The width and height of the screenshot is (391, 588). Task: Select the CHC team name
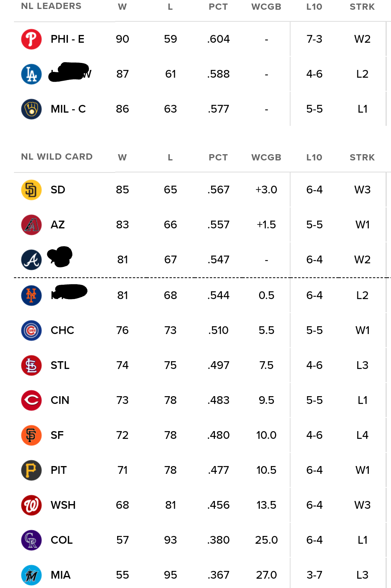click(62, 331)
